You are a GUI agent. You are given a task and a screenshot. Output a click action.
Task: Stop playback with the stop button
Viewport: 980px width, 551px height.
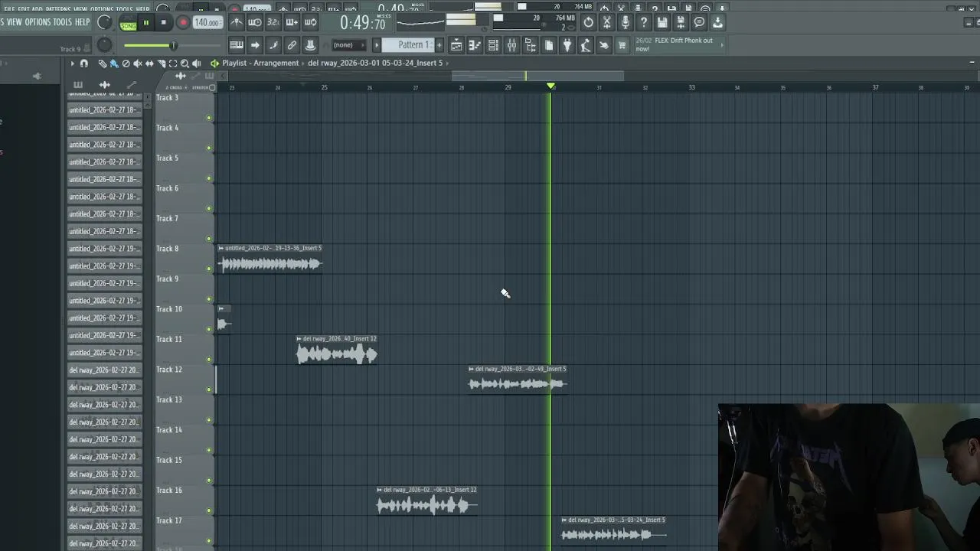(x=163, y=23)
